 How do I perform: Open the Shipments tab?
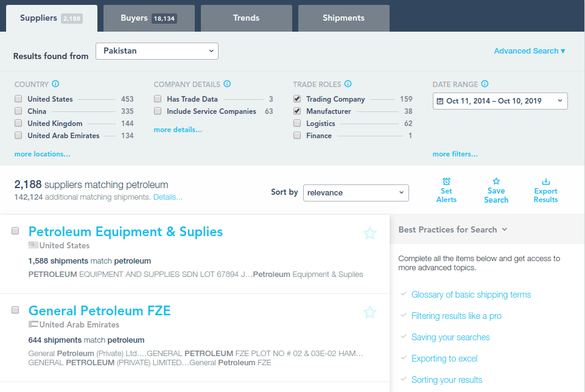click(x=343, y=18)
